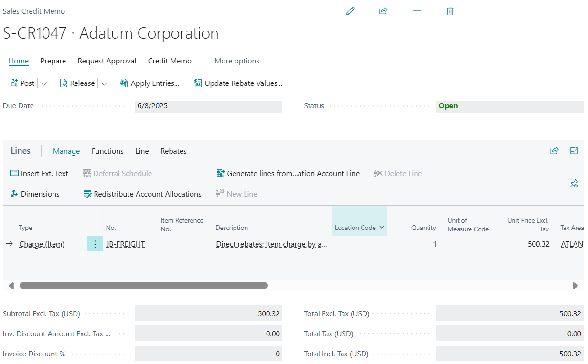588x364 pixels.
Task: Open Dimensions for the line
Action: coord(35,194)
